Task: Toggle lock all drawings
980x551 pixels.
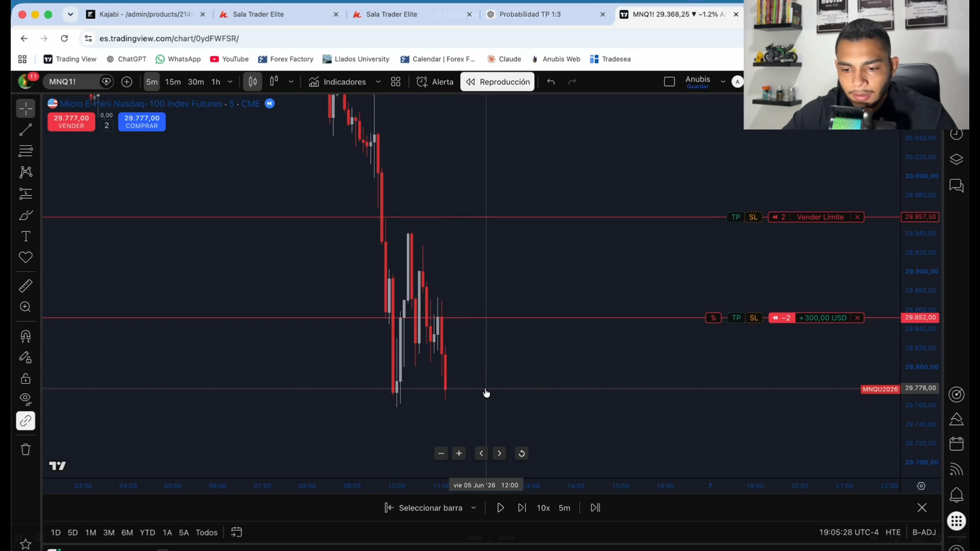Action: (x=26, y=378)
